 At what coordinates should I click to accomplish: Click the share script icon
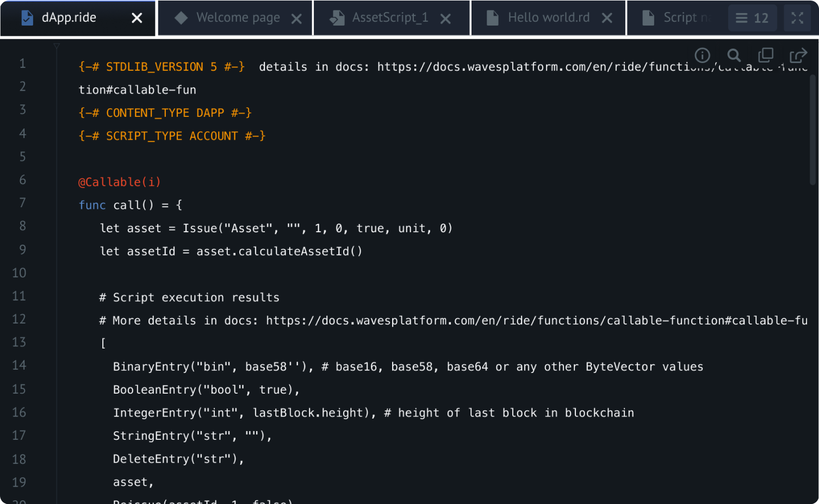click(798, 55)
